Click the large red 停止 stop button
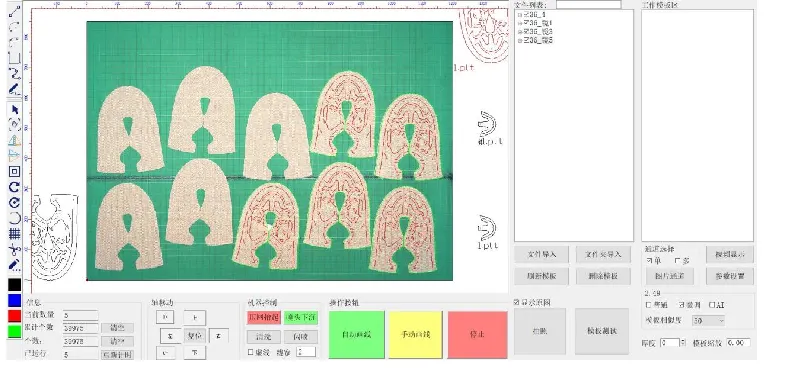This screenshot has width=797, height=378. (x=477, y=334)
